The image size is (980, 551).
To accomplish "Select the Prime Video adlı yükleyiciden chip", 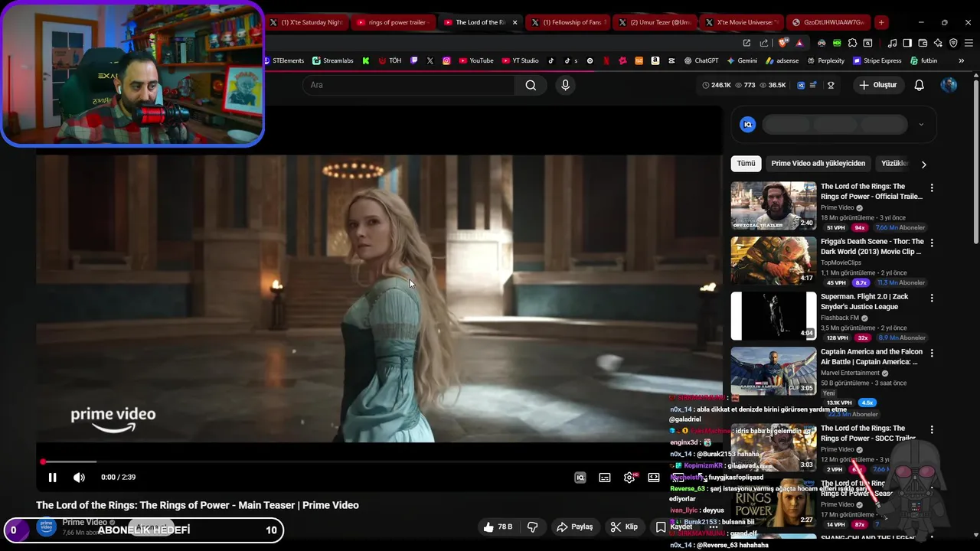I will point(818,163).
